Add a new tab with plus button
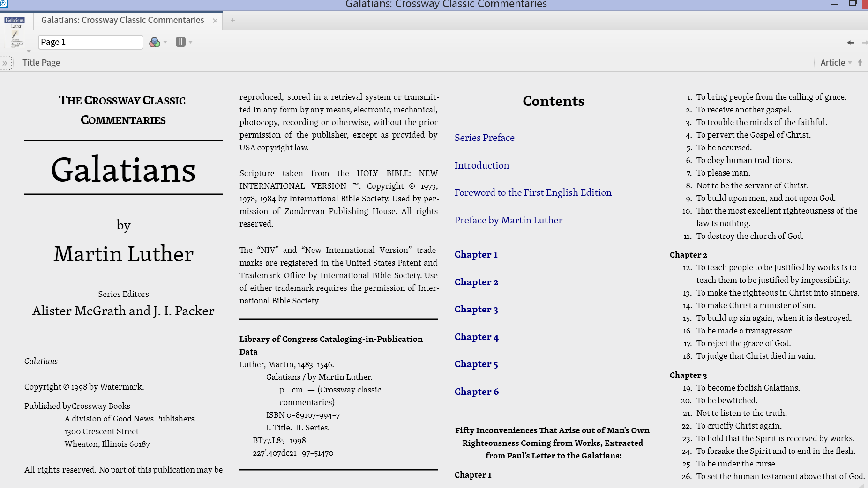Viewport: 868px width, 488px height. tap(233, 20)
